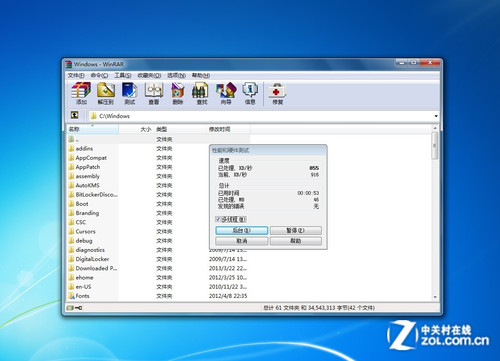The image size is (500, 361).
Task: Click the file list scrollbar thumb
Action: coord(435,145)
